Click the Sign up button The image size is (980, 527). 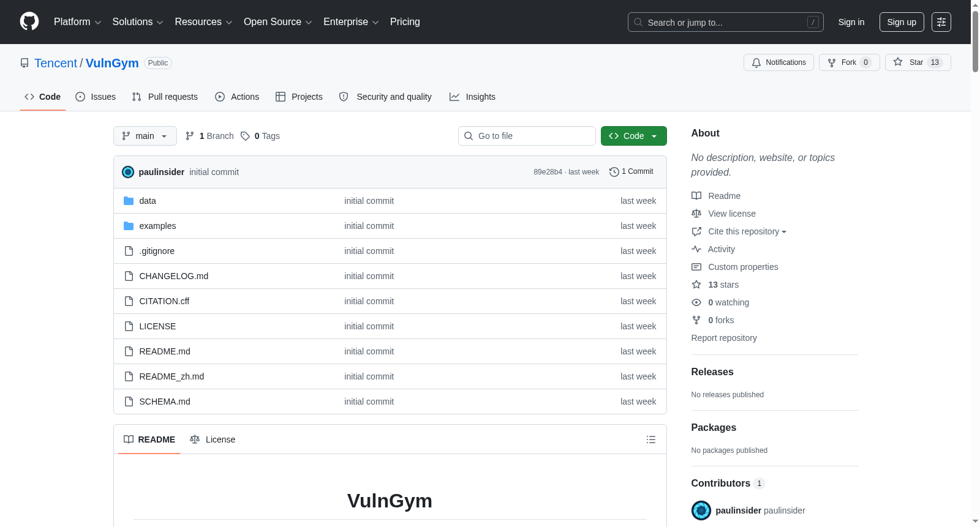click(x=902, y=22)
